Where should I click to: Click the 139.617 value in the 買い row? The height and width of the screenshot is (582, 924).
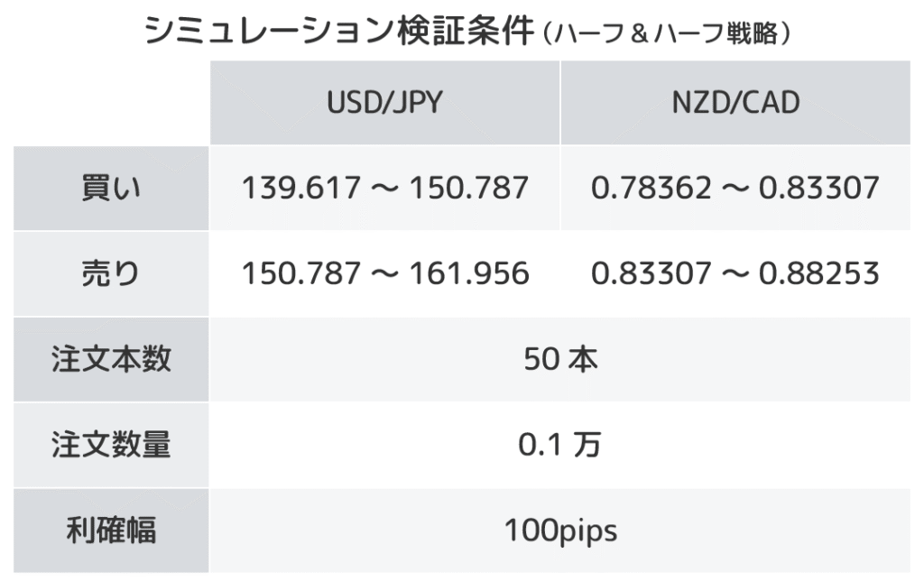coord(294,188)
